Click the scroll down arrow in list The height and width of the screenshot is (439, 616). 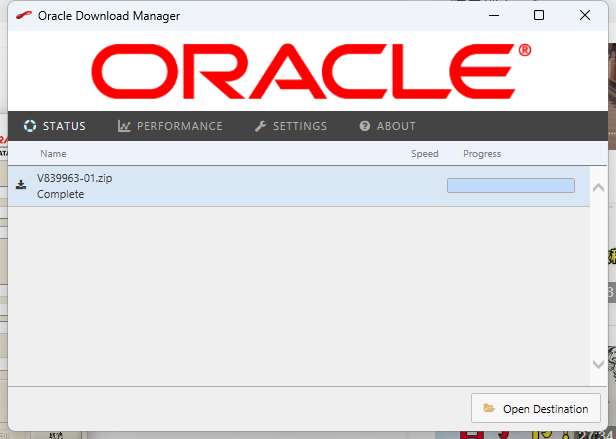click(598, 364)
